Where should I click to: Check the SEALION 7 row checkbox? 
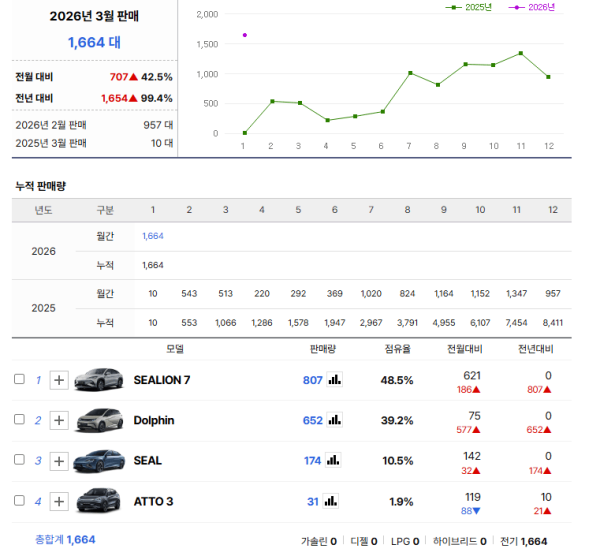click(x=19, y=380)
